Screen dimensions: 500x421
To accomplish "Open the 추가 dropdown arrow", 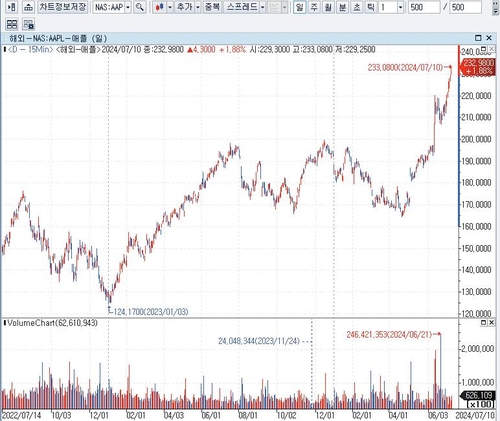I will 198,7.
